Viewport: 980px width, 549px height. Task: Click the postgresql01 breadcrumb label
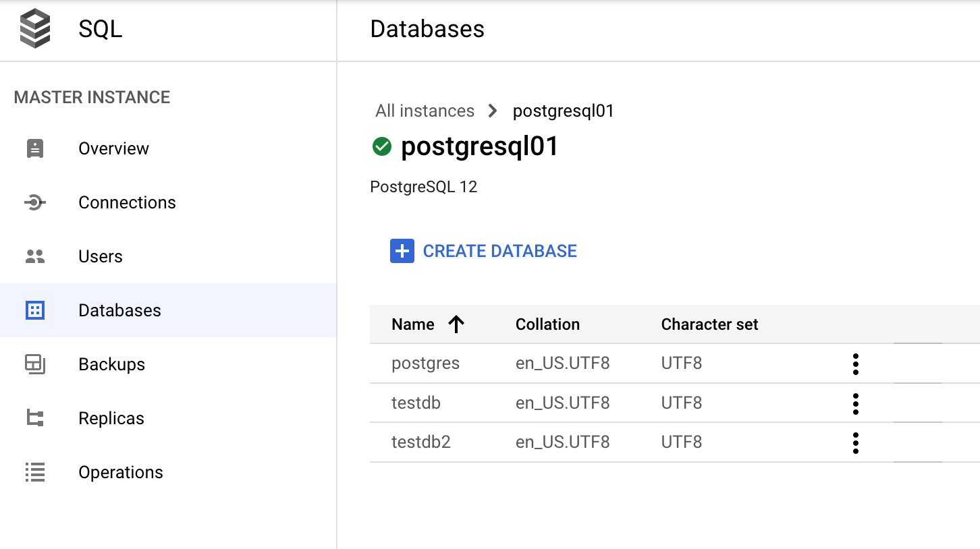pos(564,111)
